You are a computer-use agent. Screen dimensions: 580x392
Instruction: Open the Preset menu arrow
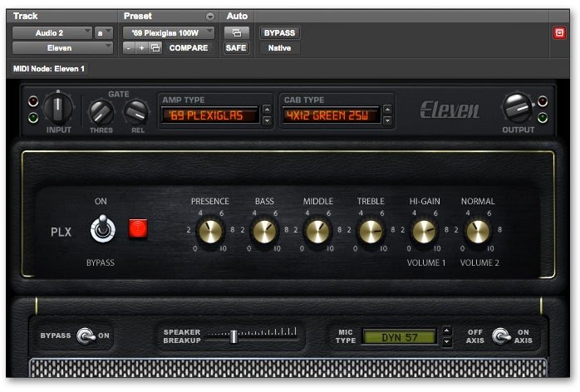(210, 17)
